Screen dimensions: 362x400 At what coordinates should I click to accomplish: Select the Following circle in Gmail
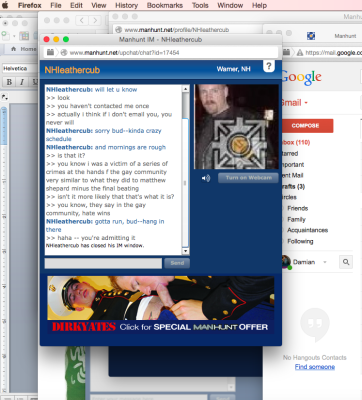point(300,241)
